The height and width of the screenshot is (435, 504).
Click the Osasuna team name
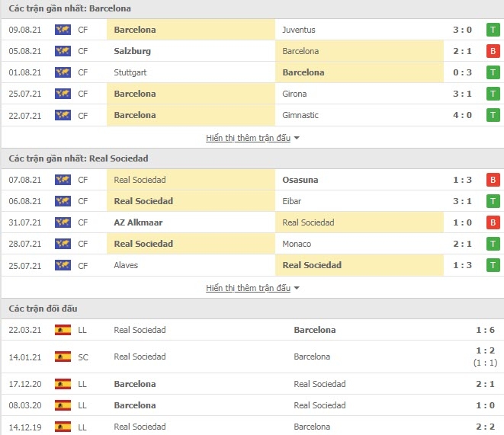point(300,180)
